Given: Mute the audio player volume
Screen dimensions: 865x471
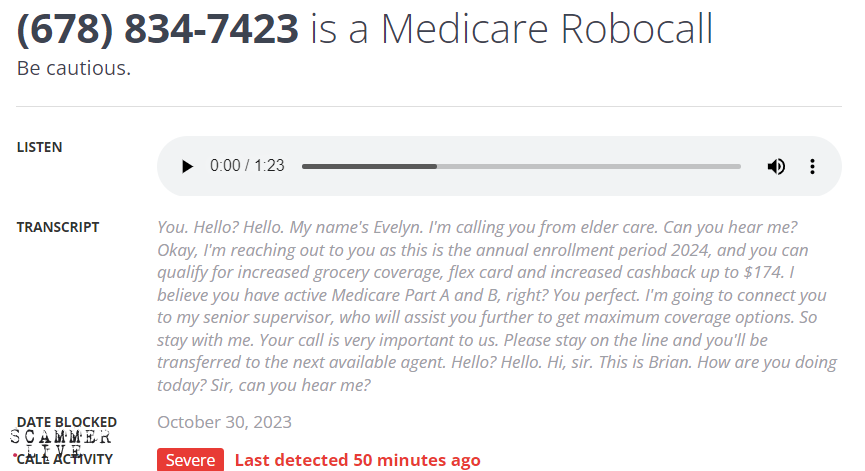Looking at the screenshot, I should point(776,166).
